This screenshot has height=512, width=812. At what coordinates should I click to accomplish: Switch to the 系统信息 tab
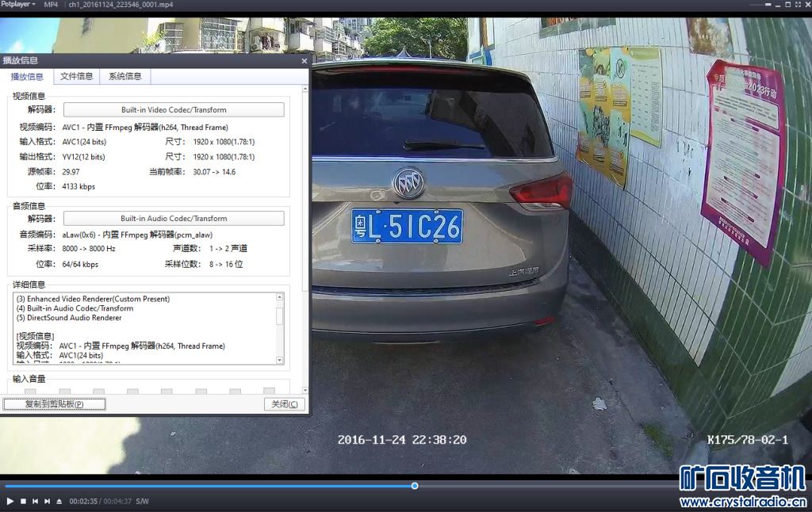[x=125, y=77]
